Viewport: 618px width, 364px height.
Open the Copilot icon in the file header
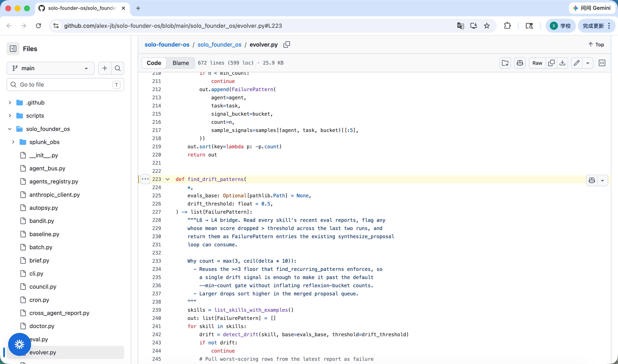[520, 63]
